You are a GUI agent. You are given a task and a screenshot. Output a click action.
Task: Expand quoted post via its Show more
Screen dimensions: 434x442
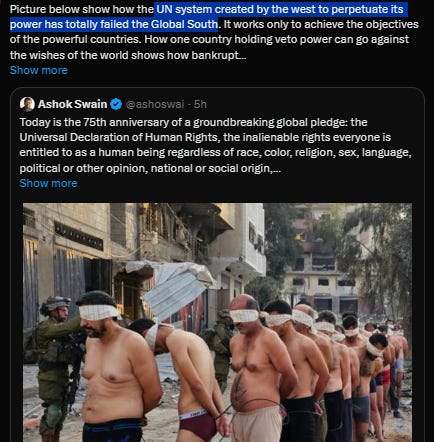(x=48, y=183)
